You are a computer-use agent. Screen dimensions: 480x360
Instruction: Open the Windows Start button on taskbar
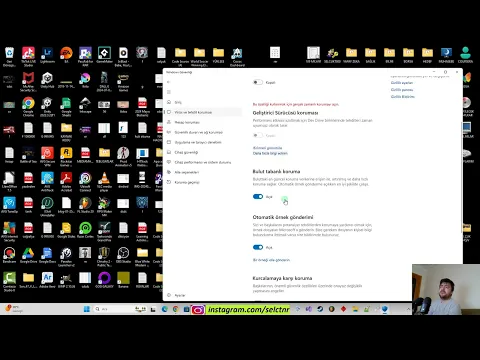coord(87,309)
